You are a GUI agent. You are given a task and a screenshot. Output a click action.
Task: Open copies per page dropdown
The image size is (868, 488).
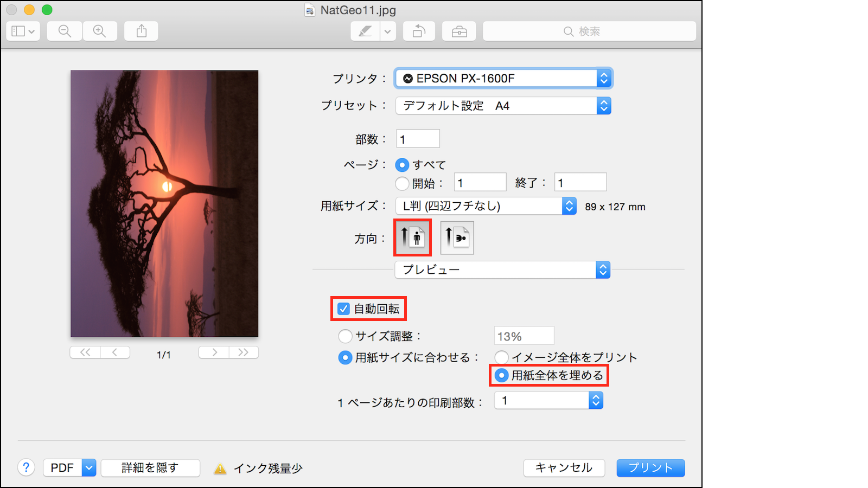coord(548,401)
